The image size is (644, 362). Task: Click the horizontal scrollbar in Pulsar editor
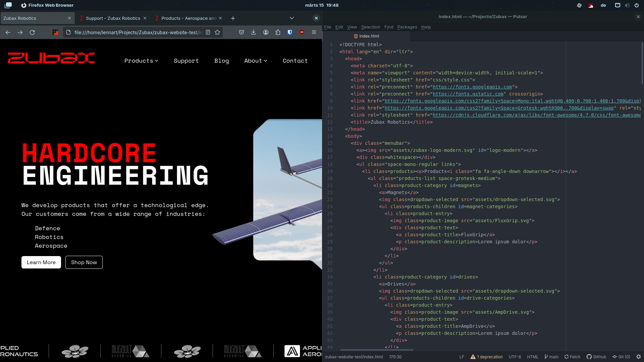[377, 350]
